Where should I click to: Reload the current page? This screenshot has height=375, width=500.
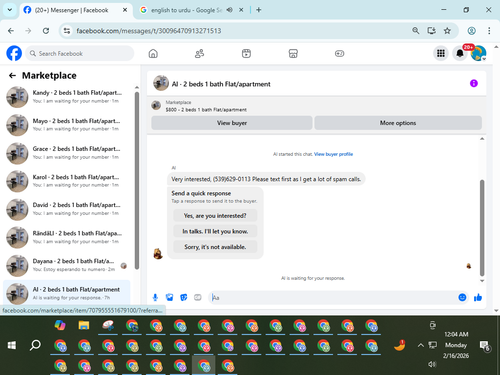[46, 31]
